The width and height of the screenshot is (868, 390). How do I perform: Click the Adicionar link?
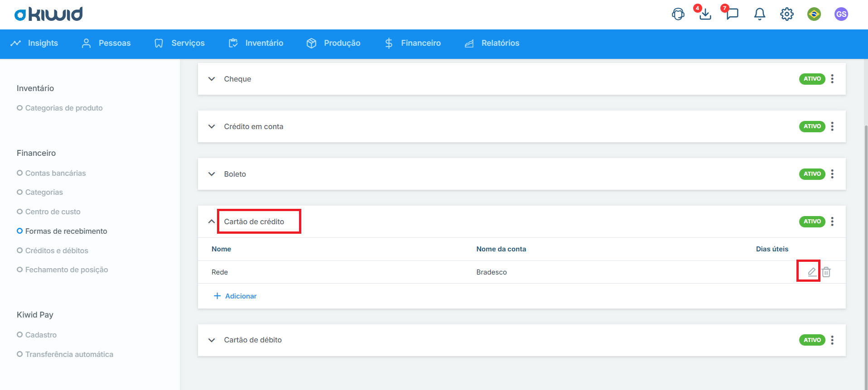tap(235, 296)
